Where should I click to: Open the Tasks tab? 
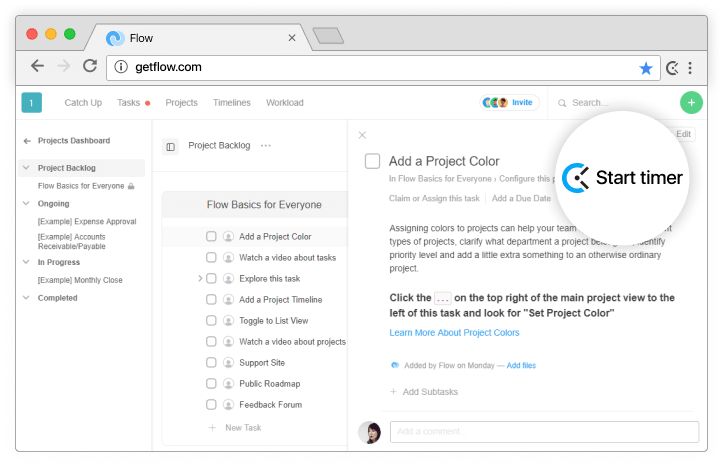pos(129,103)
